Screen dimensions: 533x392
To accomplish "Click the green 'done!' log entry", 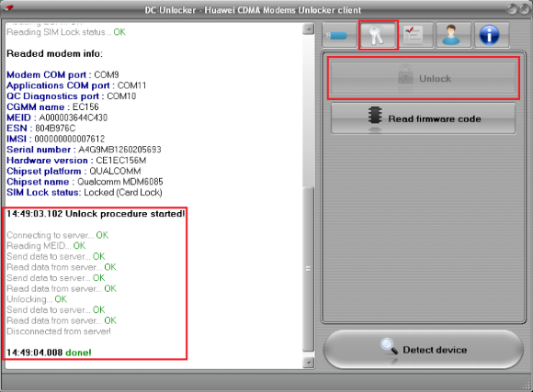I will coord(78,353).
